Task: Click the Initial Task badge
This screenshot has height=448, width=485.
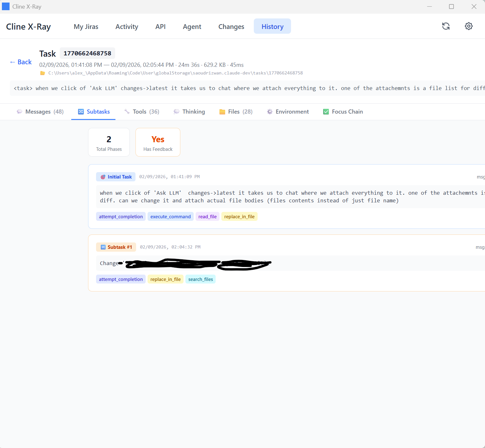Action: tap(116, 177)
